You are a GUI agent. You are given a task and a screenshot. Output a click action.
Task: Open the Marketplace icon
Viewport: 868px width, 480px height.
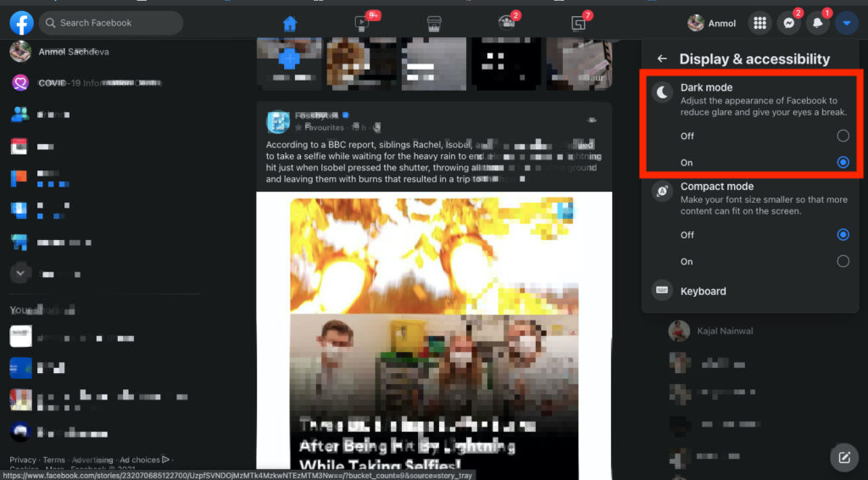tap(433, 24)
